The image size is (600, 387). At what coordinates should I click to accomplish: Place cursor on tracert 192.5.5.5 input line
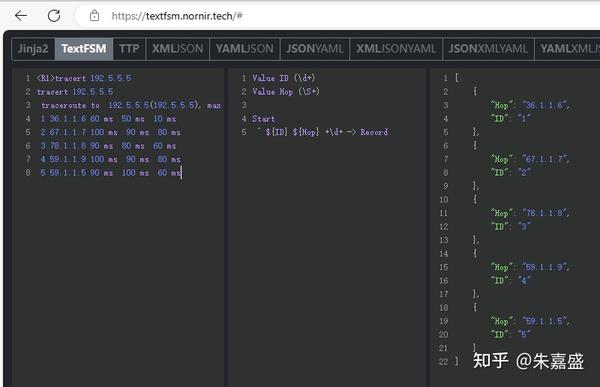point(75,92)
